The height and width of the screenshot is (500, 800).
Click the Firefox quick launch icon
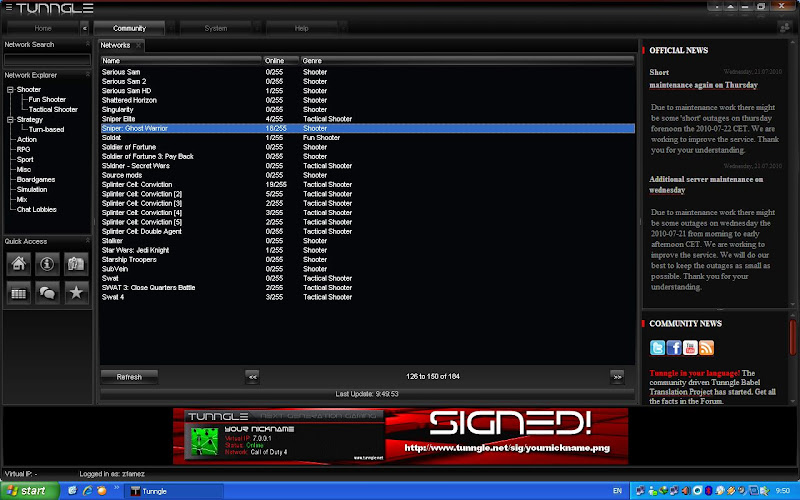pyautogui.click(x=102, y=491)
